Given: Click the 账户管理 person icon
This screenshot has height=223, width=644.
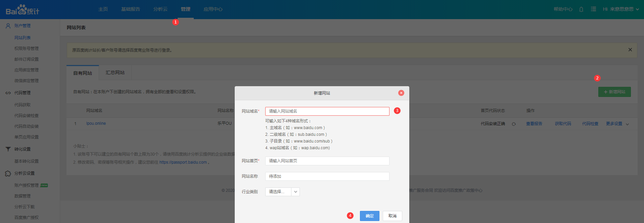Looking at the screenshot, I should point(8,25).
